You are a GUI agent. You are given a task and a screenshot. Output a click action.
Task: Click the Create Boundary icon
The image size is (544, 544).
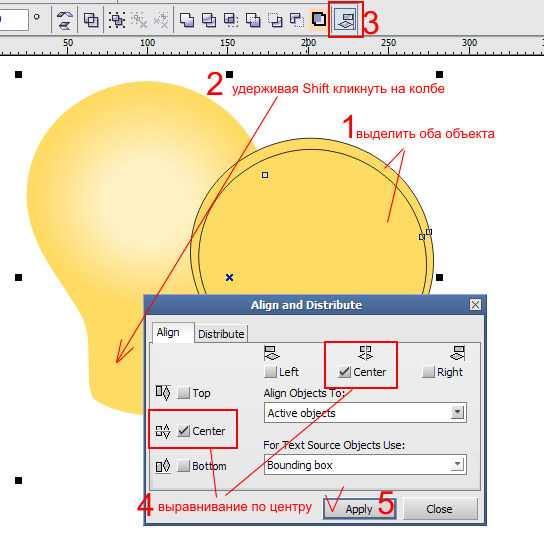point(319,19)
